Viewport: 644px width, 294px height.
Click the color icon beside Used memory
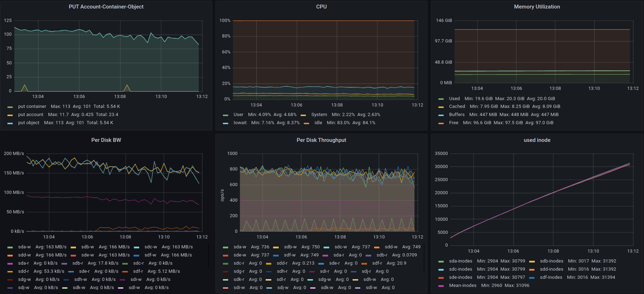coord(441,99)
